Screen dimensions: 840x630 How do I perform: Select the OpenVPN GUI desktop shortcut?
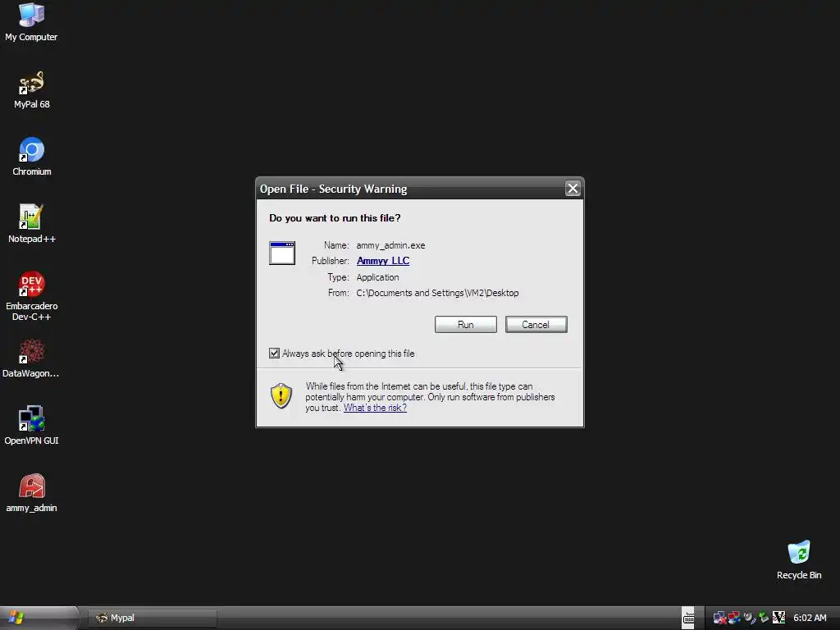(x=31, y=426)
